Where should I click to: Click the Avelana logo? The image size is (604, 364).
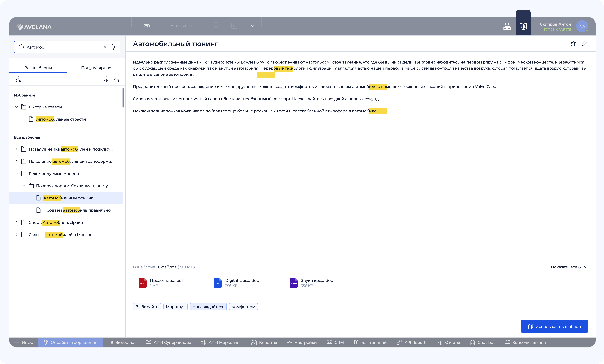34,27
